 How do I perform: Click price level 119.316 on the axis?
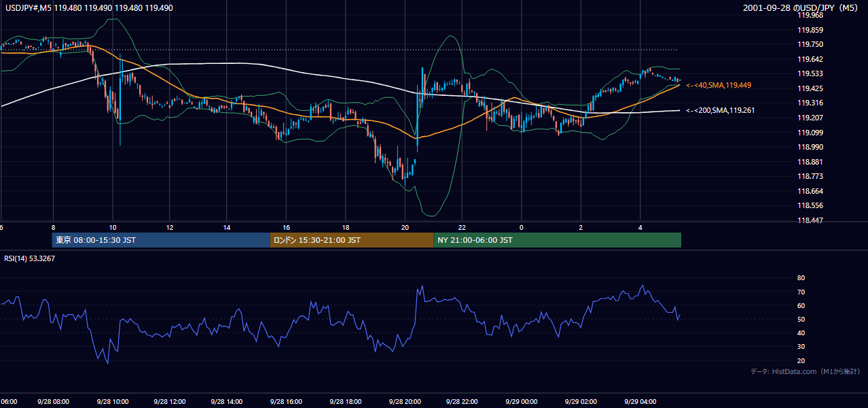point(810,103)
